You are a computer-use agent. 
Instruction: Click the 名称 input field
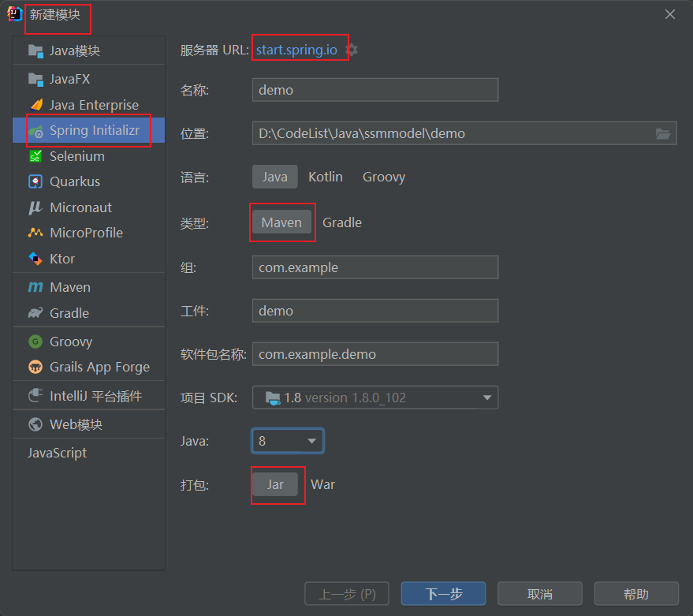click(375, 90)
